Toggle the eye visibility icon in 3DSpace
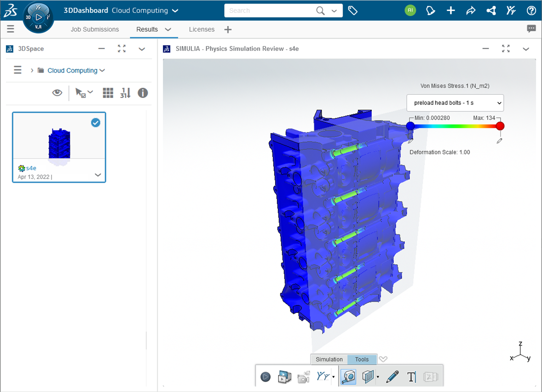The height and width of the screenshot is (392, 542). pyautogui.click(x=57, y=93)
